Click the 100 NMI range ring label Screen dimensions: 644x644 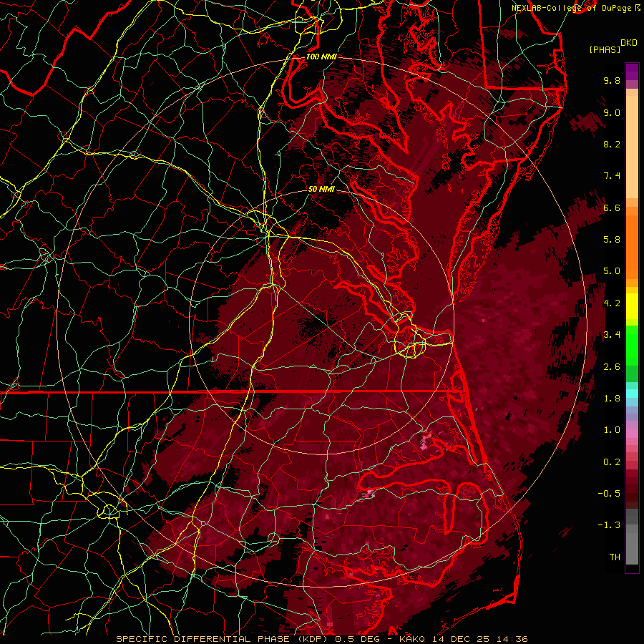321,57
